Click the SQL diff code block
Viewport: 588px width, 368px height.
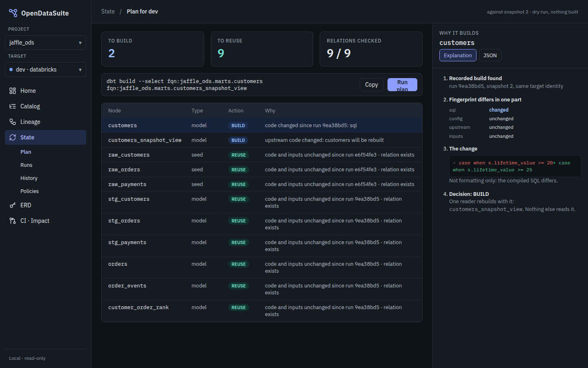tap(515, 166)
